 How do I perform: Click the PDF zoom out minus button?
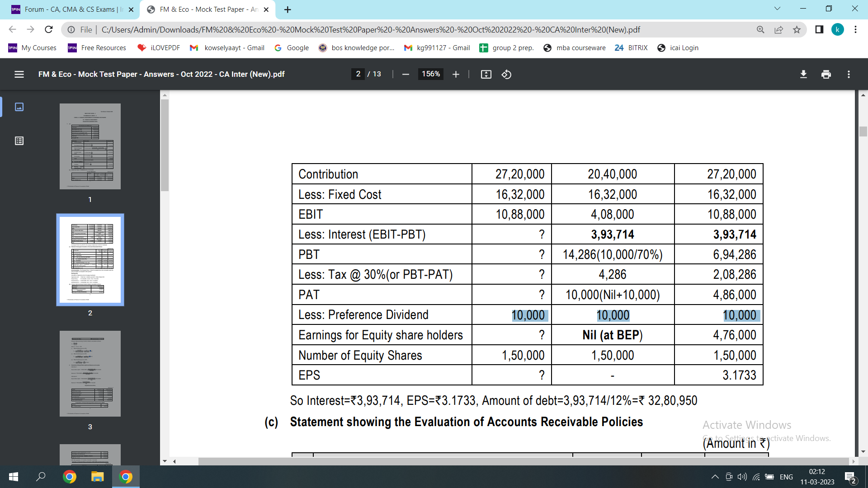406,75
